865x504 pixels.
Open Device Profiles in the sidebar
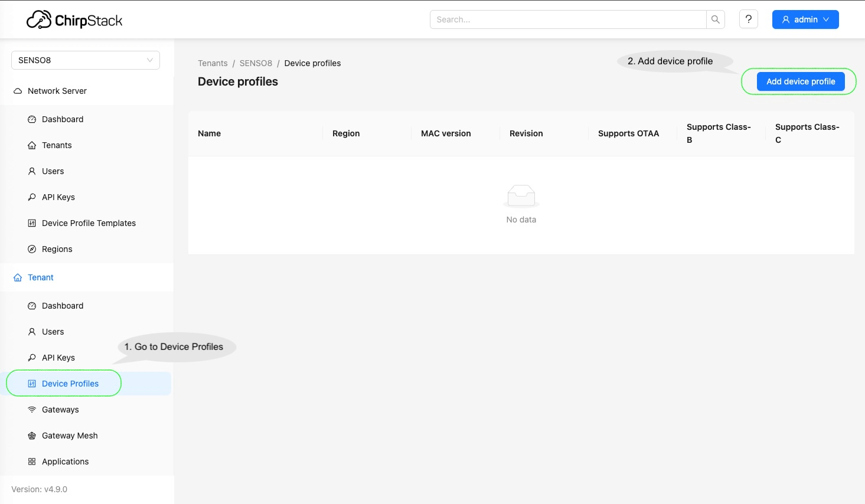pyautogui.click(x=70, y=384)
